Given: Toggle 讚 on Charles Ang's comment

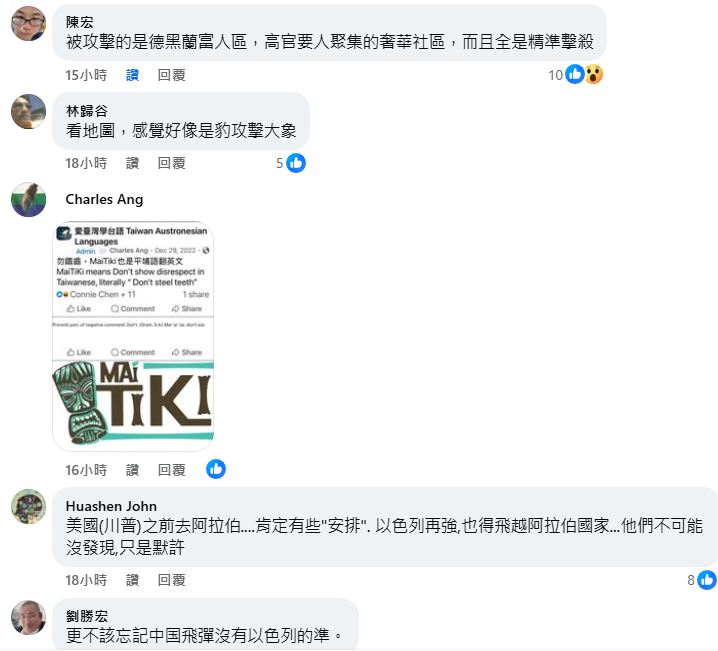Looking at the screenshot, I should click(132, 470).
